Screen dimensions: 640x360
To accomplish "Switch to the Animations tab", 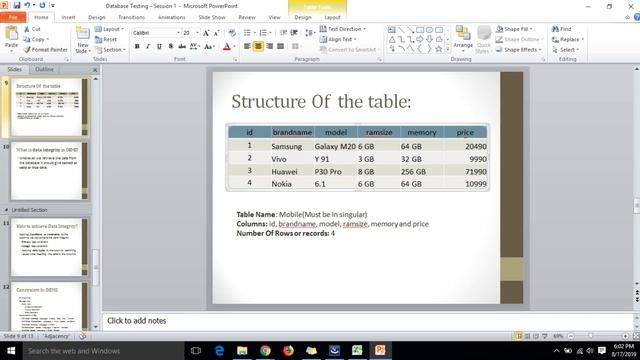I will pyautogui.click(x=171, y=17).
